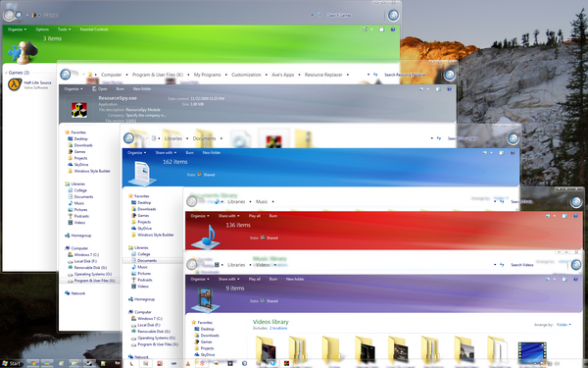Select Desktop in Videos window sidebar

204,329
